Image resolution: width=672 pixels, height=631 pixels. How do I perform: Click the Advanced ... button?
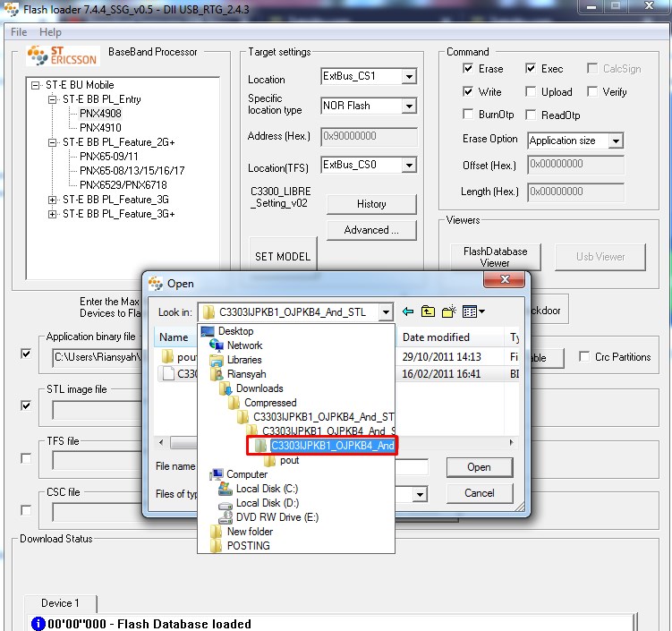(371, 230)
